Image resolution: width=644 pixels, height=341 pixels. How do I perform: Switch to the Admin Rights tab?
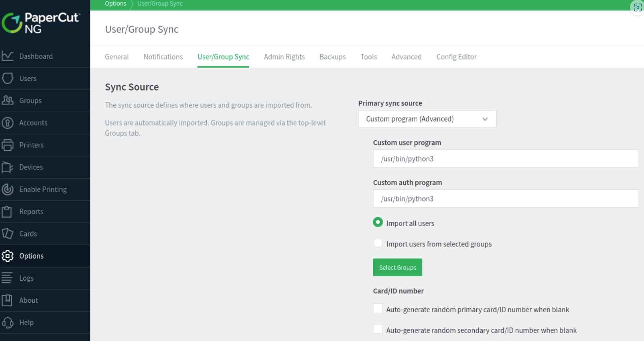click(284, 57)
